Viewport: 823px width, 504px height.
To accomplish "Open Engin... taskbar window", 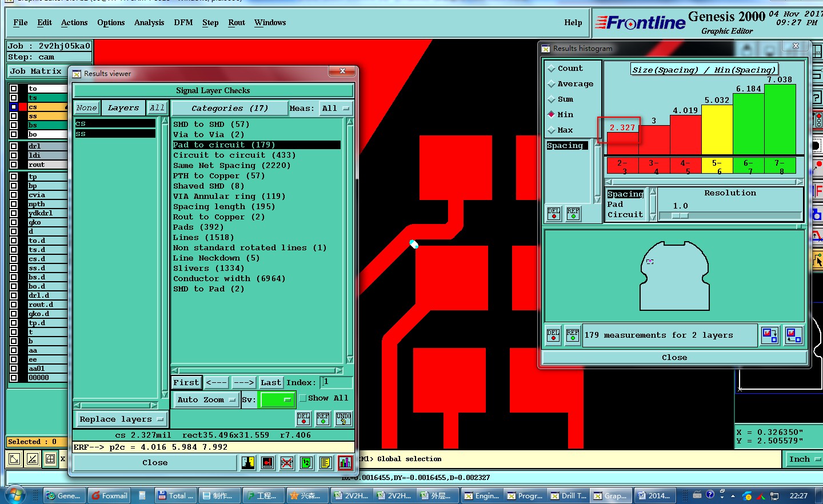I will [482, 495].
